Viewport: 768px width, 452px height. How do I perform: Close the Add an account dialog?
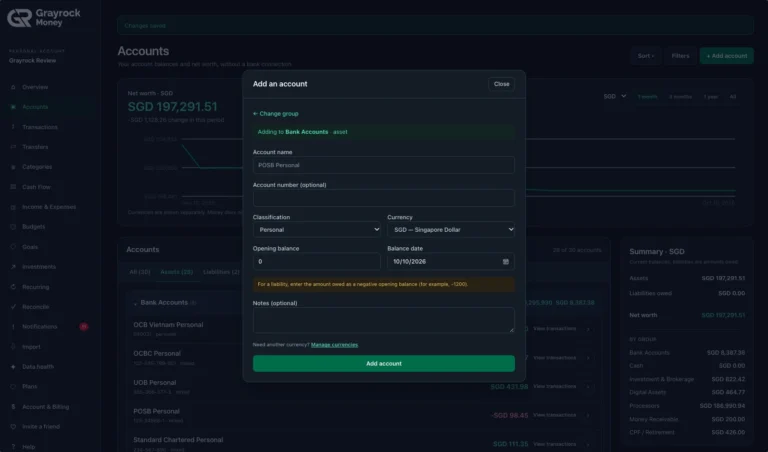501,84
